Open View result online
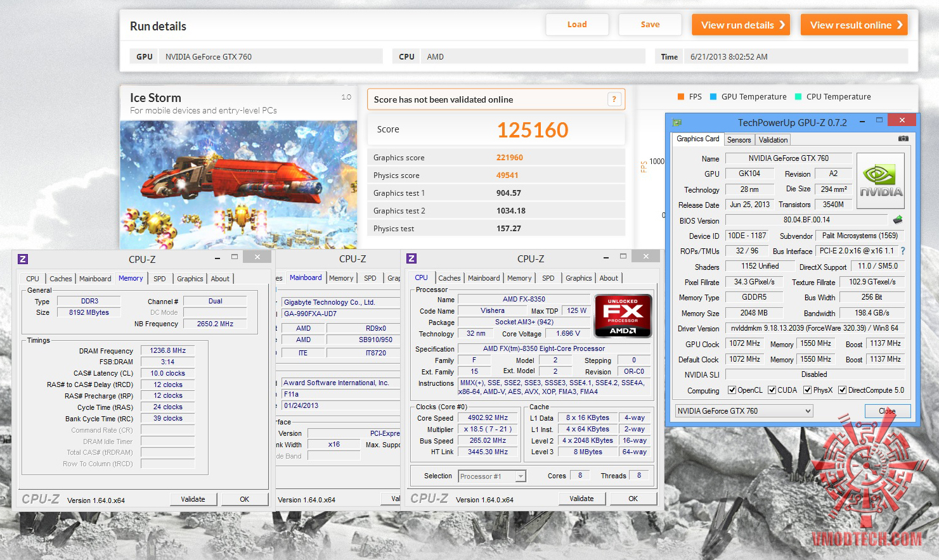 pyautogui.click(x=854, y=25)
